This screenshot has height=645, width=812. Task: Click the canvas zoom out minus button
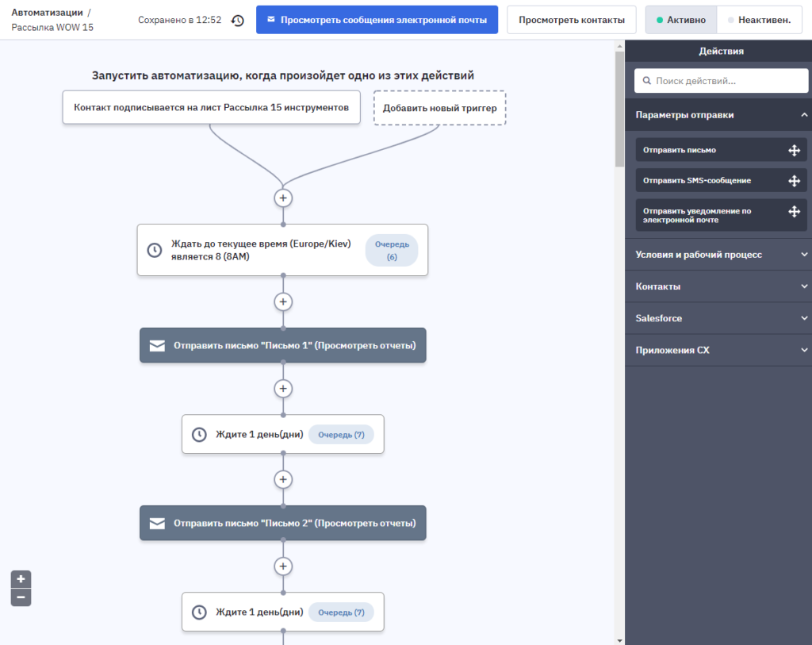(x=21, y=597)
